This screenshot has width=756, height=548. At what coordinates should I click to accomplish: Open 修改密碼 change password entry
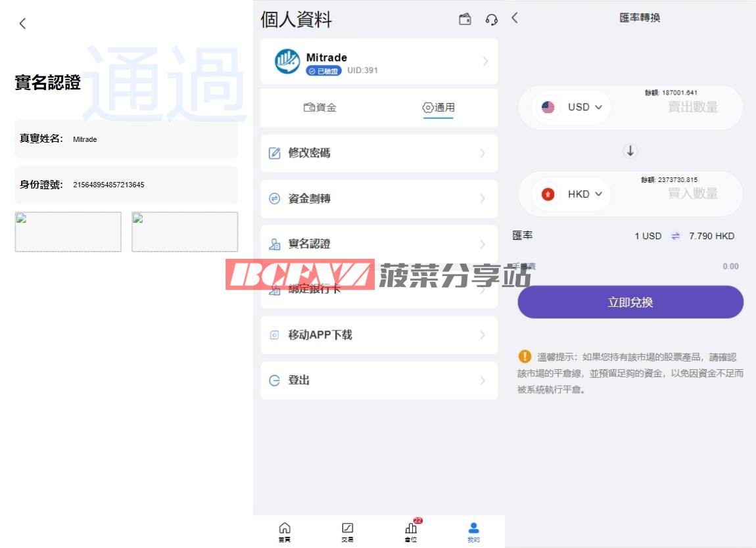[x=379, y=153]
